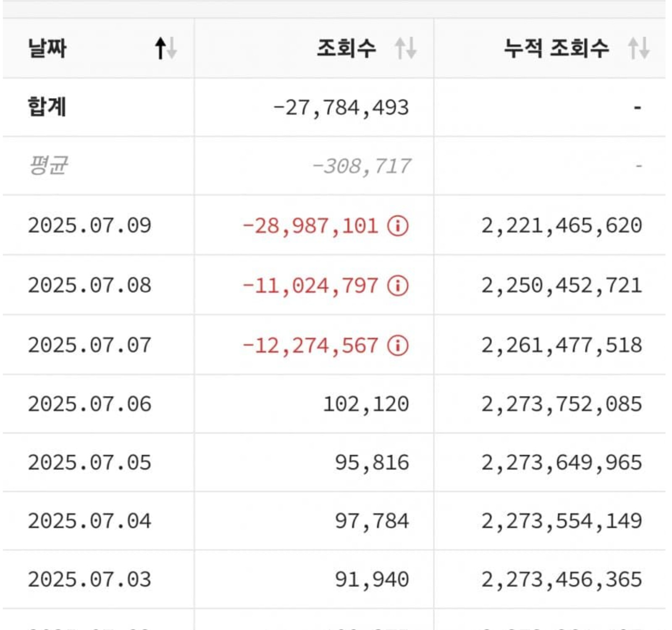Screen dimensions: 672x630
Task: Select the 2025.07.06 date cell
Action: 89,404
